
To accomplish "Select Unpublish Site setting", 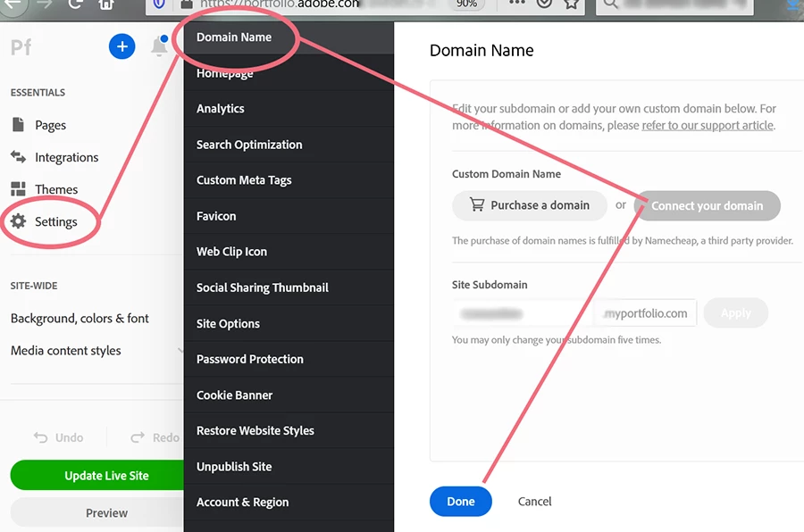I will pyautogui.click(x=289, y=467).
